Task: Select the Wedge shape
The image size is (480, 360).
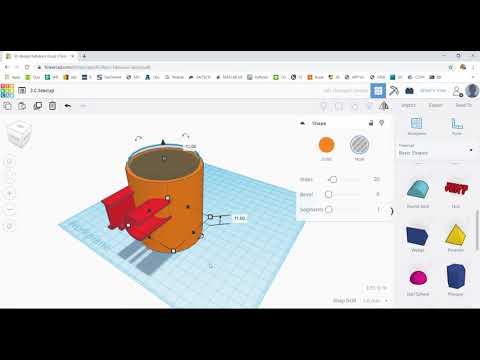Action: coord(417,236)
